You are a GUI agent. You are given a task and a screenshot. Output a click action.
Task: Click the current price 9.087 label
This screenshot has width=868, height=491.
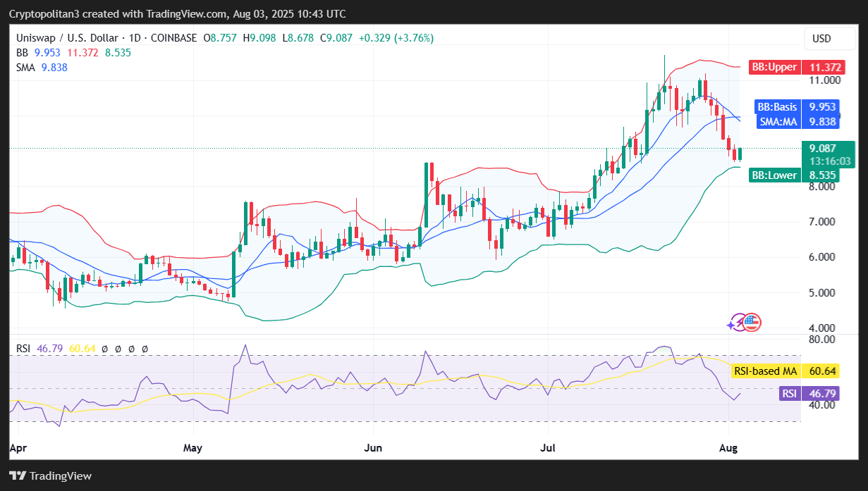829,148
